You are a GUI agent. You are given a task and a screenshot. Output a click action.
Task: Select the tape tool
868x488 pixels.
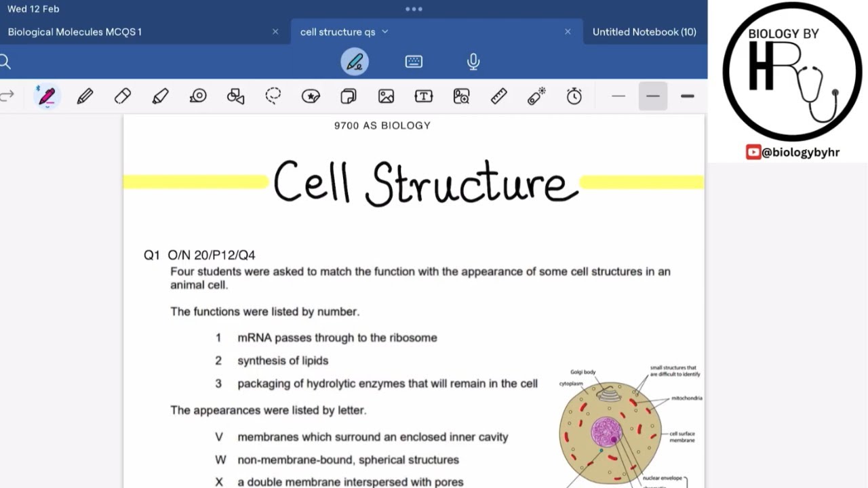pos(198,96)
